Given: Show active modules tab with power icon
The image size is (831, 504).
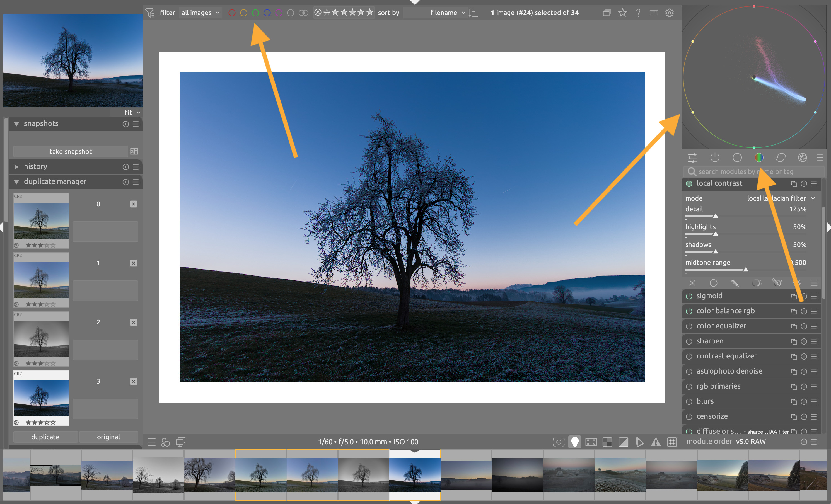Looking at the screenshot, I should [715, 157].
